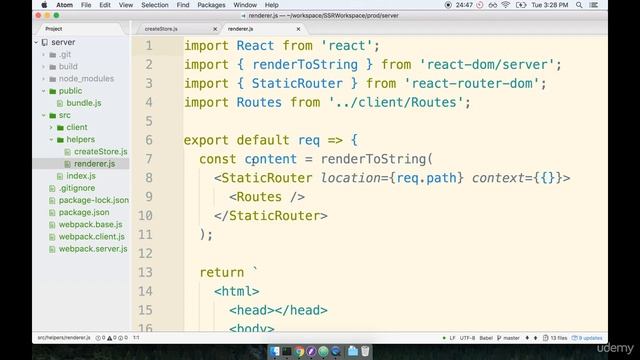Click the linter error count in status bar
This screenshot has height=360, width=640.
click(x=100, y=338)
